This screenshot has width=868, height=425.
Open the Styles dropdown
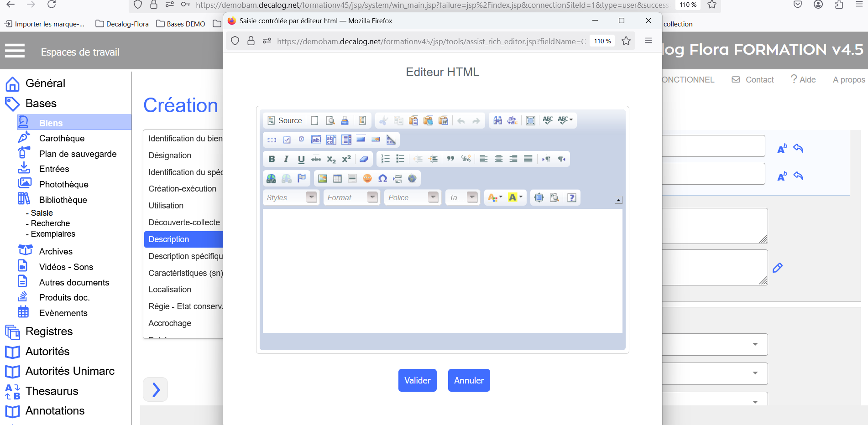click(x=291, y=197)
